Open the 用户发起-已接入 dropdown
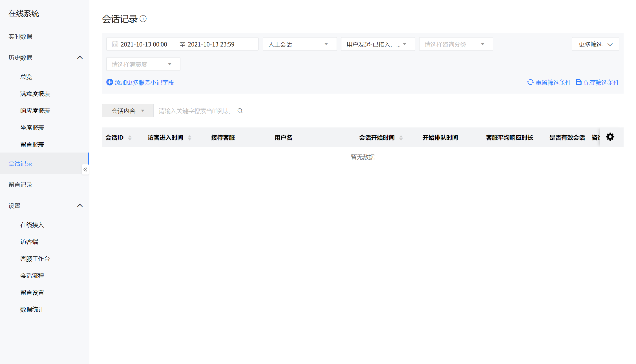 378,44
